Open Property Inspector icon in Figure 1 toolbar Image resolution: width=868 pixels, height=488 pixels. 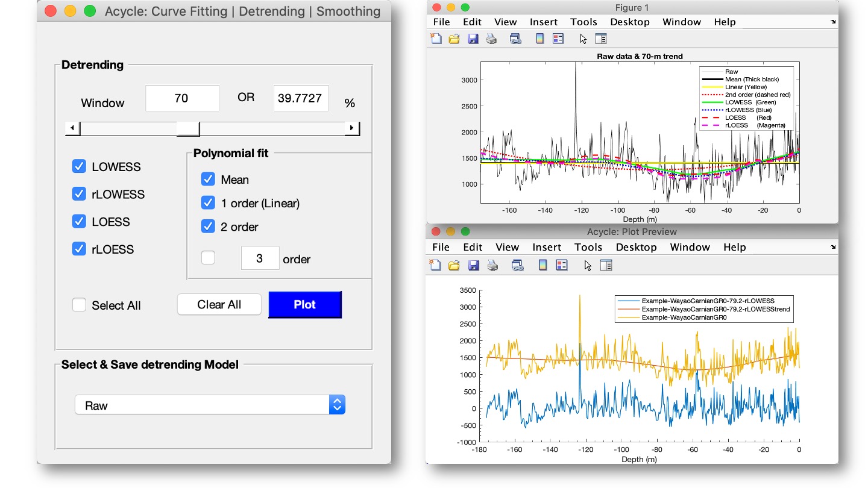[600, 39]
